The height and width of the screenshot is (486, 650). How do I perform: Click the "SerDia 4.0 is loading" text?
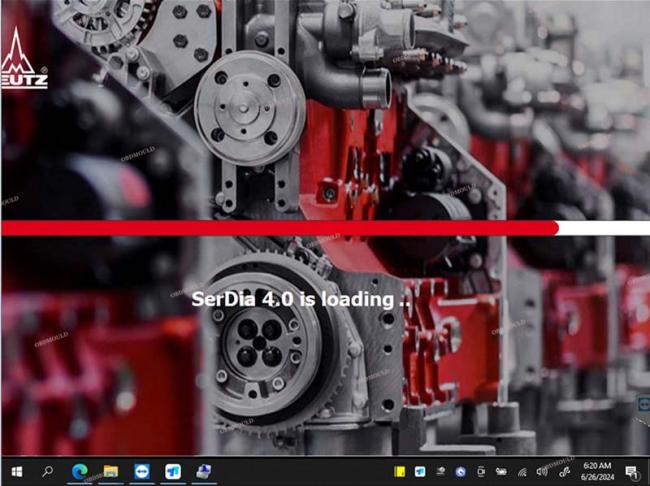pos(301,299)
